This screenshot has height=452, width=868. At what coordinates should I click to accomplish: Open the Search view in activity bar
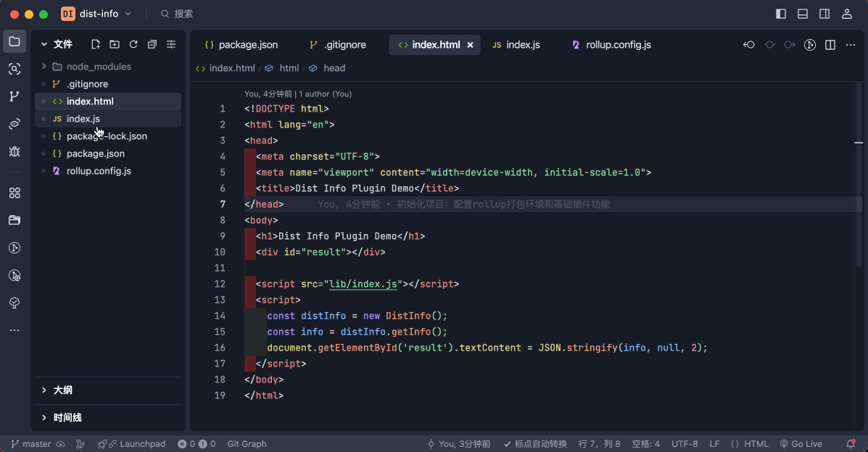(x=15, y=69)
